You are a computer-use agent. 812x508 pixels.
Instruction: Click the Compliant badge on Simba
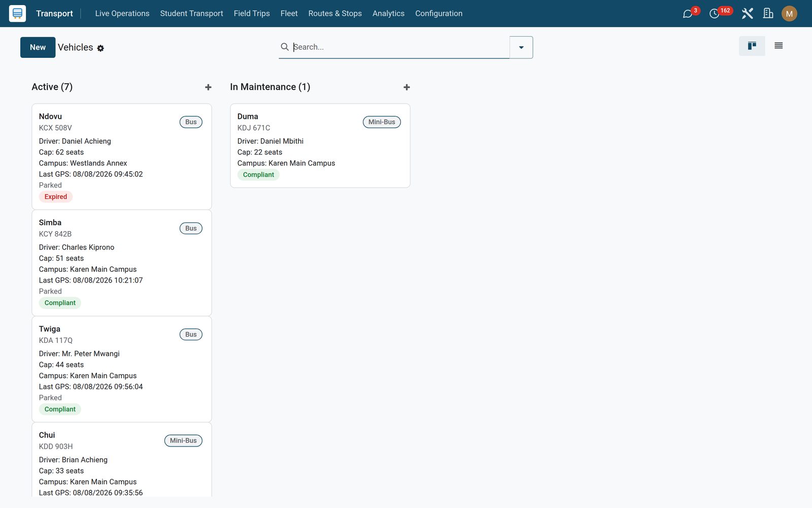(x=60, y=303)
